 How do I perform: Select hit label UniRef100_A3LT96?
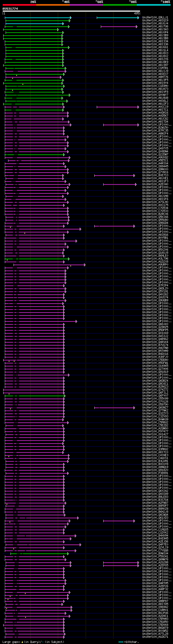(x=155, y=259)
